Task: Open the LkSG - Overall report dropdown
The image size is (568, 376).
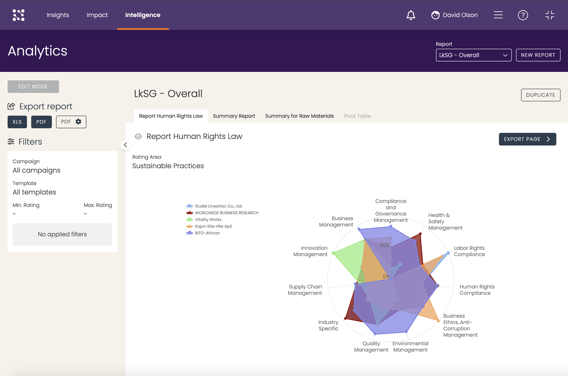Action: coord(473,55)
